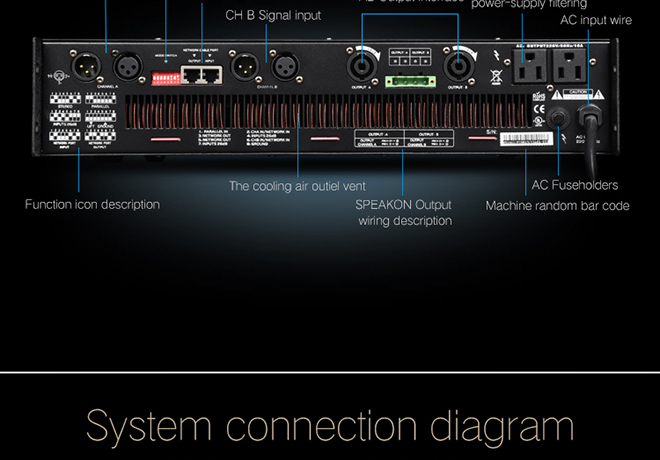The height and width of the screenshot is (460, 660).
Task: Click the OUTPUT A / OUTPUT B wiring table
Action: [404, 138]
